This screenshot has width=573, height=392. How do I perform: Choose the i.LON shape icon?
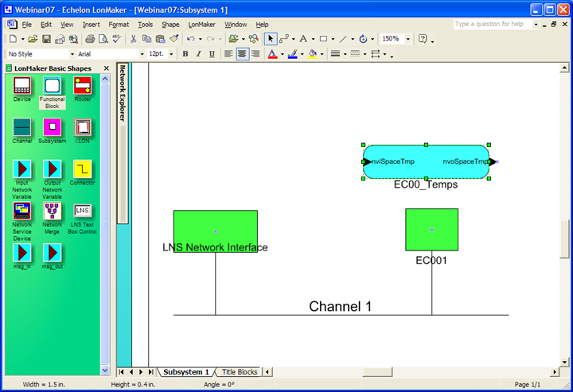click(83, 127)
